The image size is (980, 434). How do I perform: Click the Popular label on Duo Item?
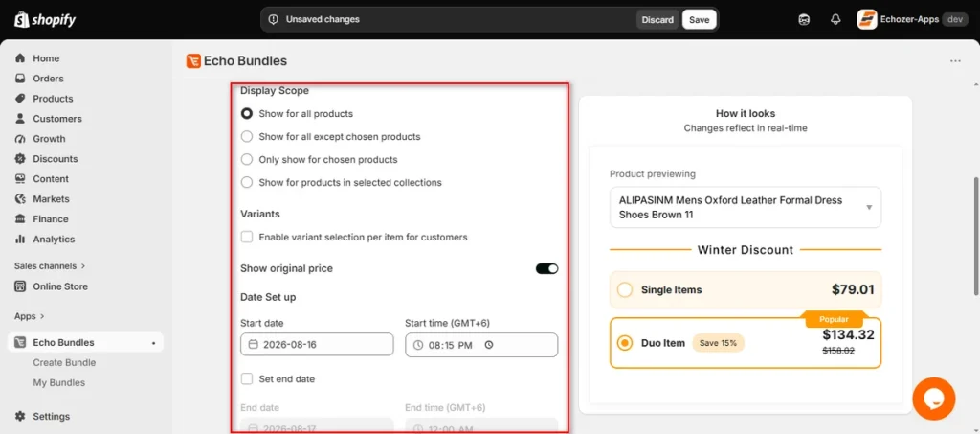click(835, 319)
